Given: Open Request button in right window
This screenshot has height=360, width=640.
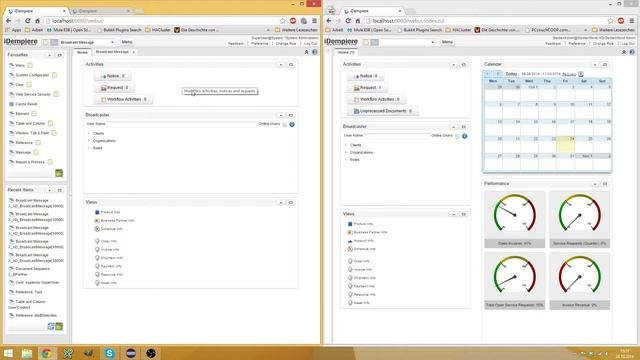Looking at the screenshot, I should pos(367,87).
